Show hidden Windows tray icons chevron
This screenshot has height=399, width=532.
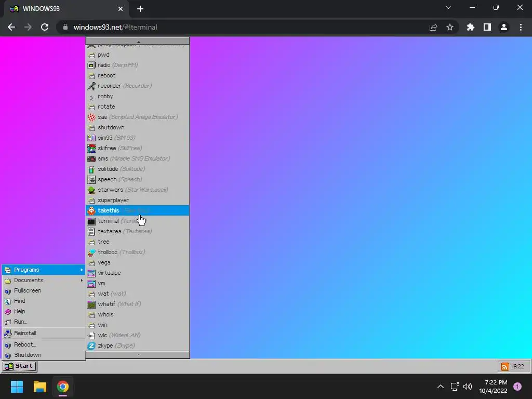(x=441, y=387)
